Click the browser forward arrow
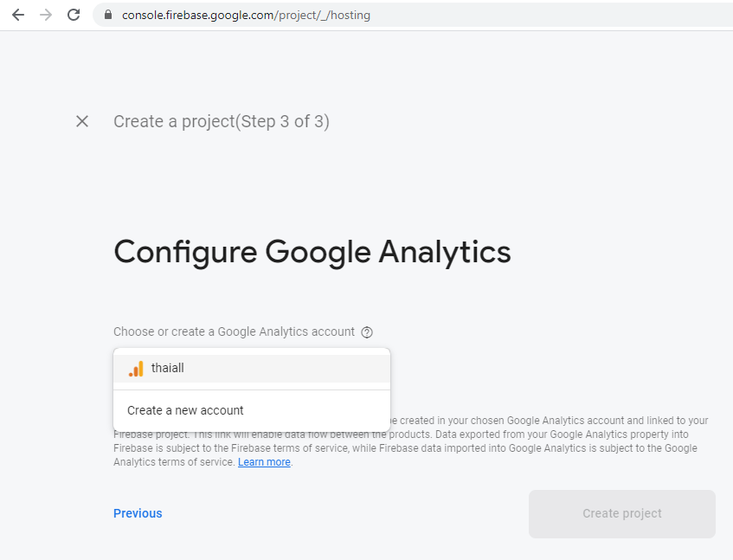733x560 pixels. click(x=46, y=15)
